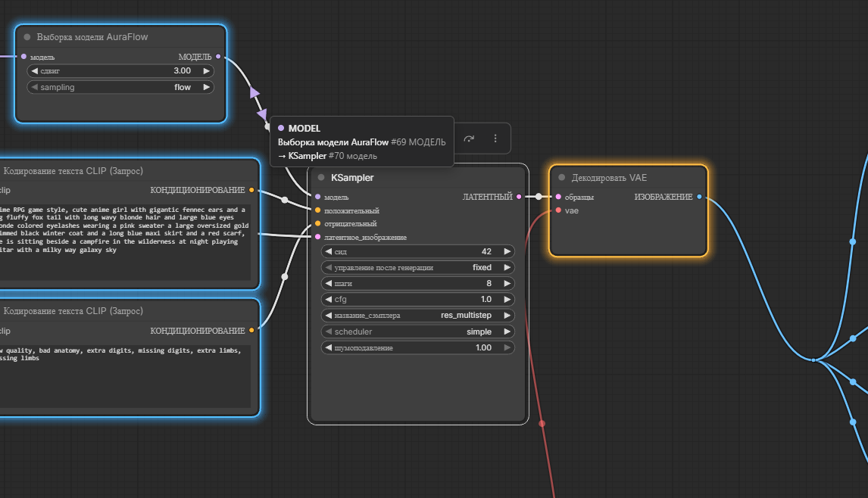This screenshot has height=498, width=868.
Task: Click the positive prompt text area
Action: tap(125, 241)
